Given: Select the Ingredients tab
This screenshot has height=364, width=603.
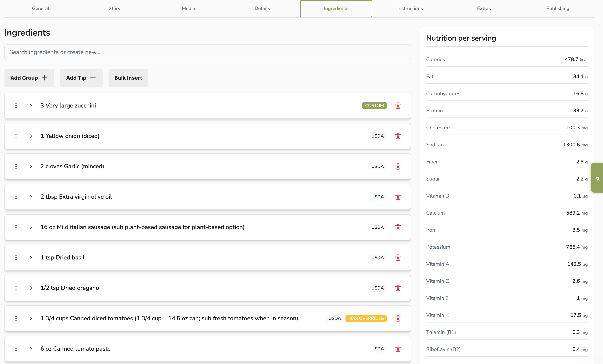Looking at the screenshot, I should 336,8.
